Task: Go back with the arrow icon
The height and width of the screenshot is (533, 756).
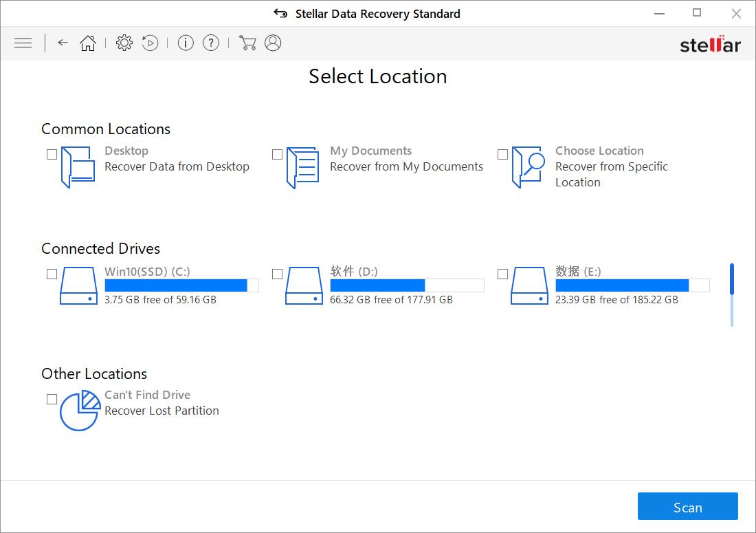Action: tap(63, 43)
